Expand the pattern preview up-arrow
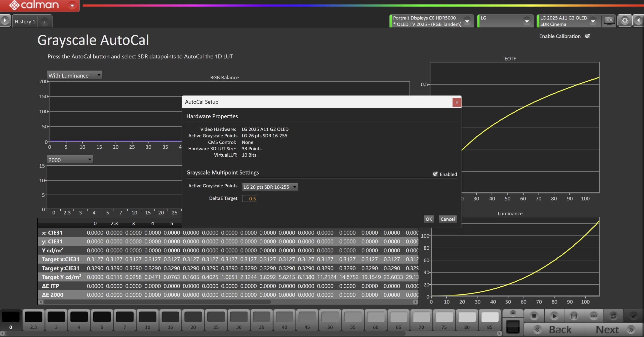 click(513, 313)
